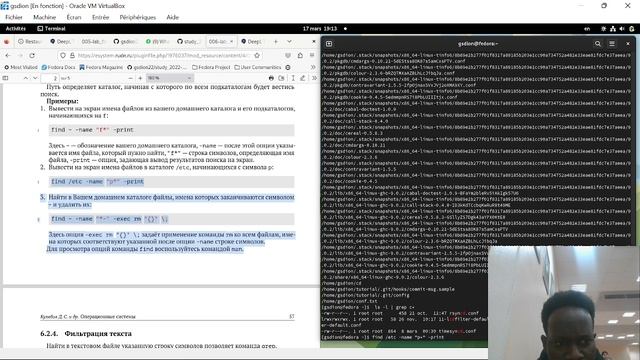Open the 'en' keyboard layout indicator
Screen dimensions: 640x360
(587, 29)
